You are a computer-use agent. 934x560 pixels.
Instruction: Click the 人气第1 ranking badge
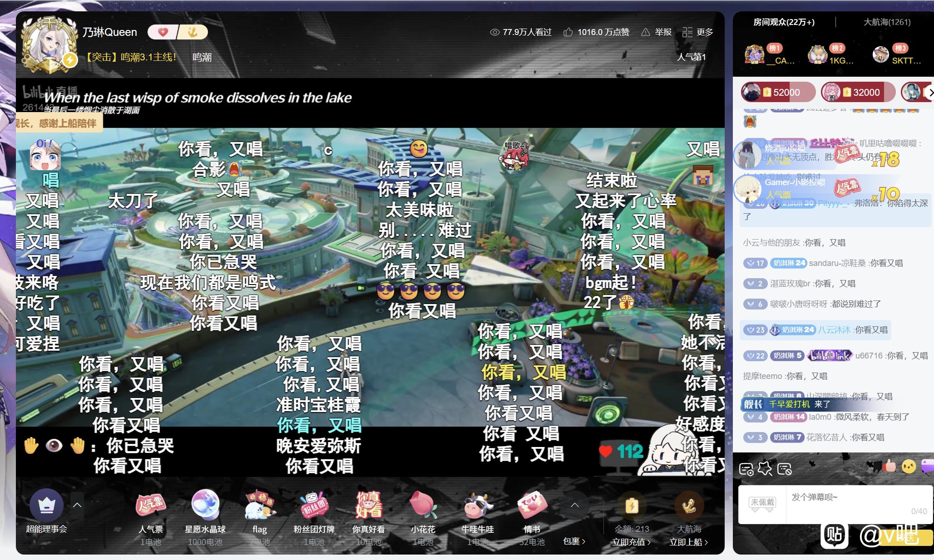pyautogui.click(x=691, y=57)
